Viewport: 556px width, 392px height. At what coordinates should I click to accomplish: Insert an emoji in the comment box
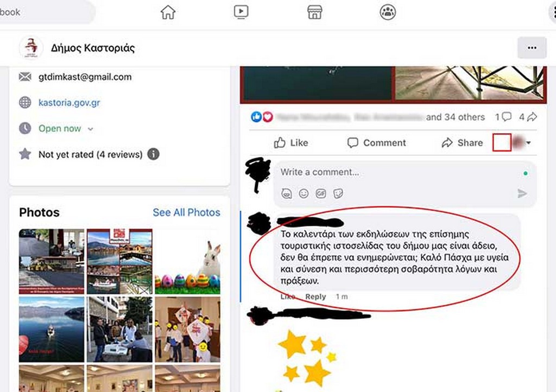click(x=304, y=193)
